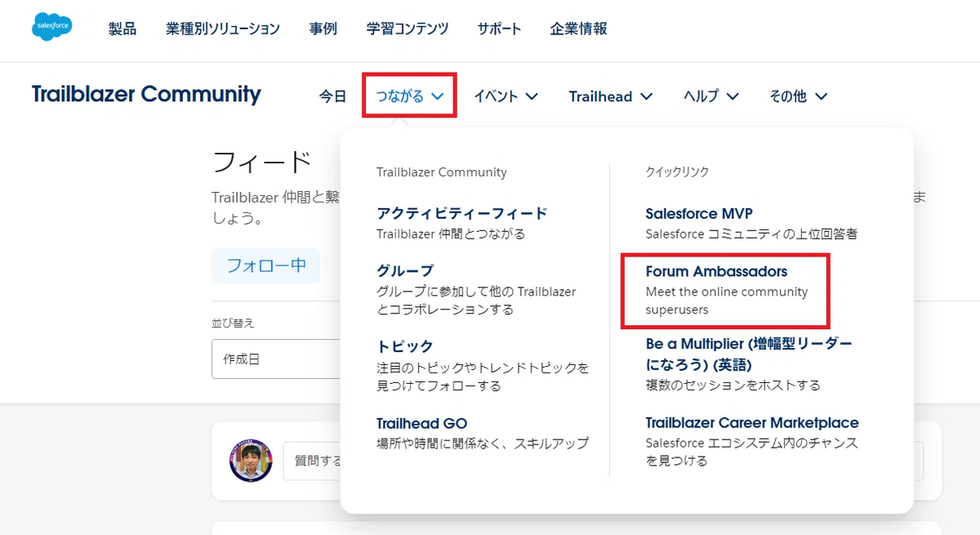This screenshot has height=535, width=980.
Task: Open the 事例 menu item
Action: tap(323, 29)
